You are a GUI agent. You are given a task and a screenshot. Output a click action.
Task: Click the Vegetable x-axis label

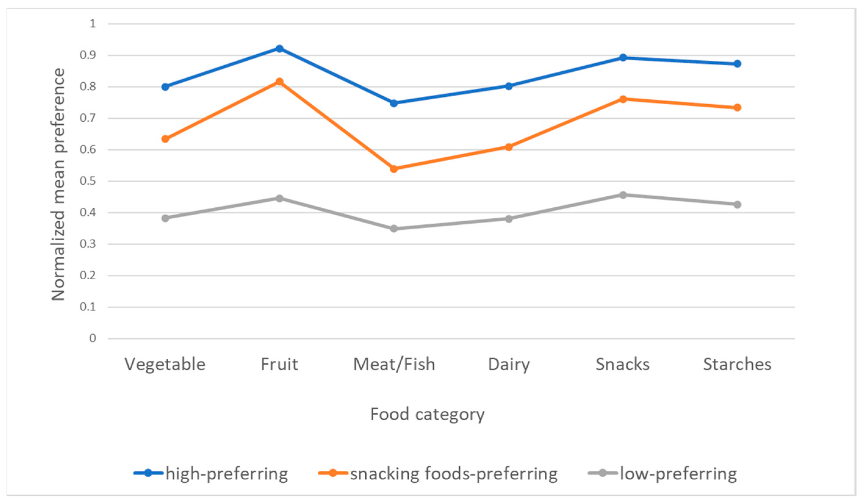coord(165,364)
